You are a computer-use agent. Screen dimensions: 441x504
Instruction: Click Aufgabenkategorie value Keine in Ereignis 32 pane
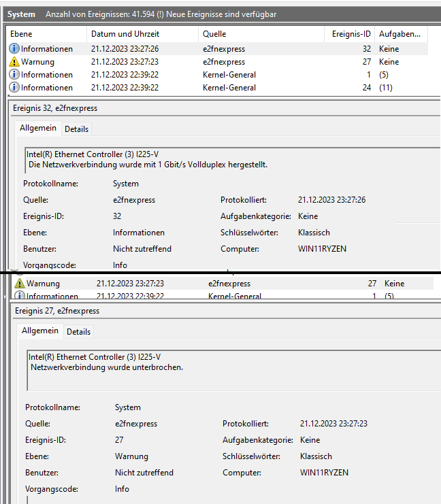(308, 216)
